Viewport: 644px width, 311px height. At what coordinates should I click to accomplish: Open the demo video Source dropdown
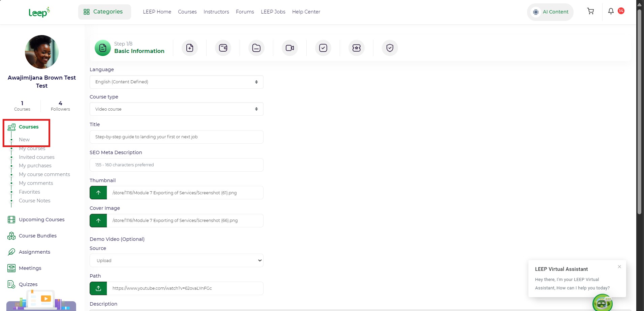(176, 261)
